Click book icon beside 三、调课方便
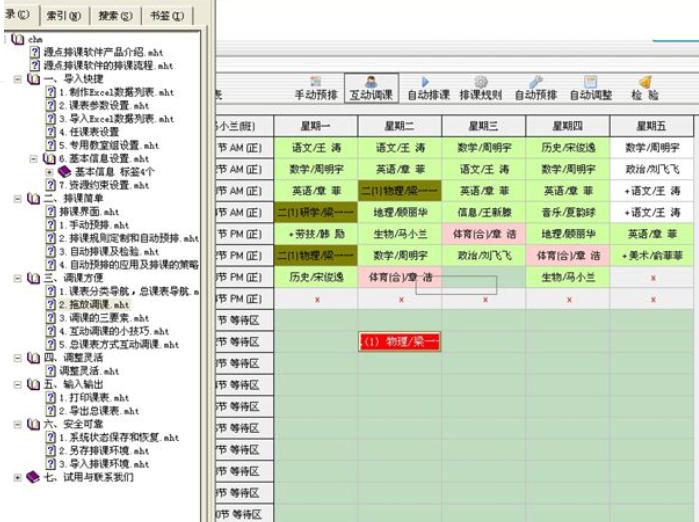Screen dimensions: 699x522 33,279
